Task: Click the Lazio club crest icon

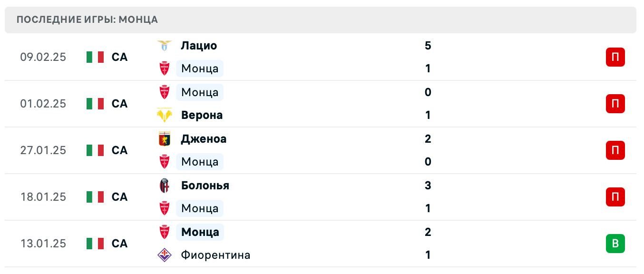Action: 165,45
